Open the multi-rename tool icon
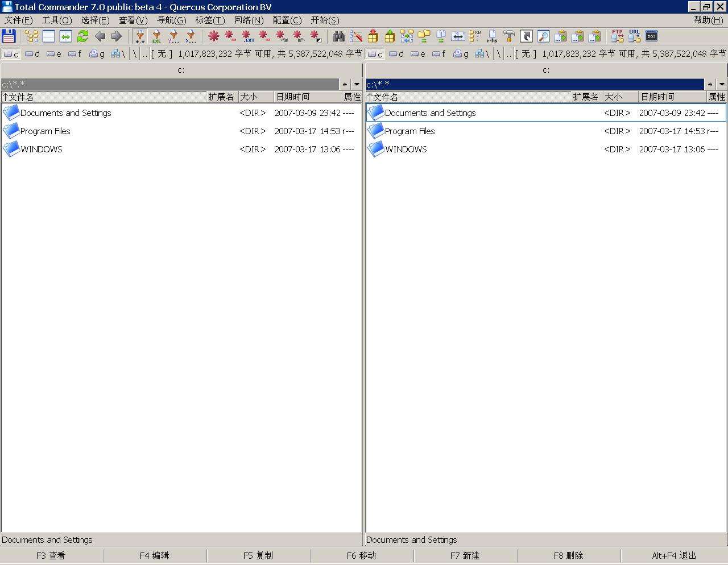728x565 pixels. pos(356,36)
